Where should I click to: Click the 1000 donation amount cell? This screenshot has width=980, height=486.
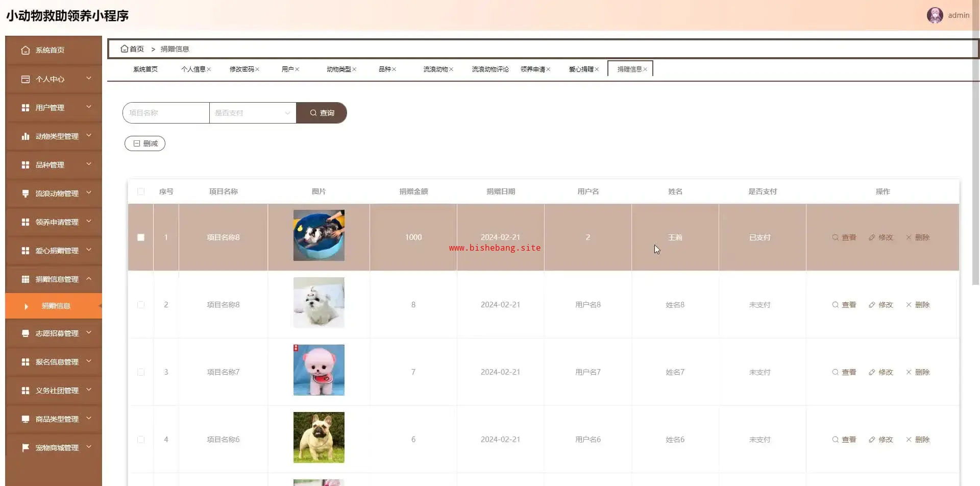413,237
